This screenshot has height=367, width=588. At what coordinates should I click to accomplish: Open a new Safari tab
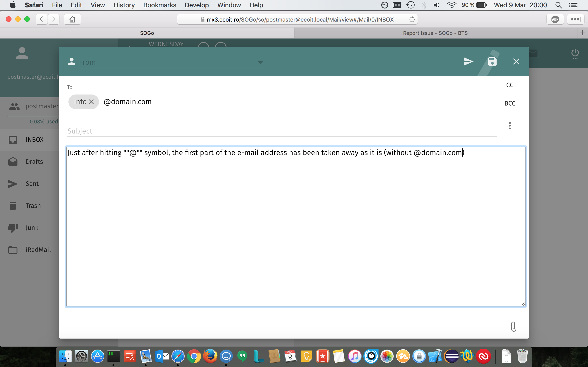coord(582,33)
